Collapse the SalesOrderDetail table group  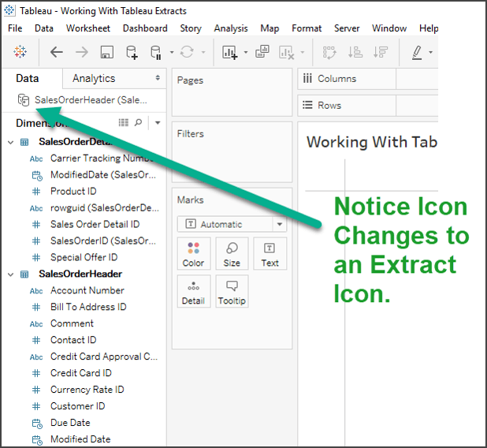click(10, 142)
